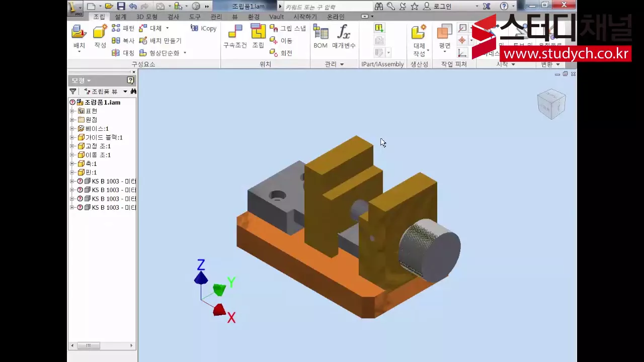Select 핀:1 in the model tree

tap(91, 172)
